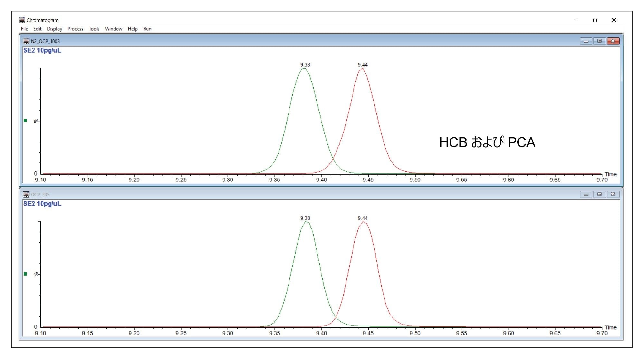
Task: Click the N2_OCP_1003 window icon
Action: [x=26, y=41]
